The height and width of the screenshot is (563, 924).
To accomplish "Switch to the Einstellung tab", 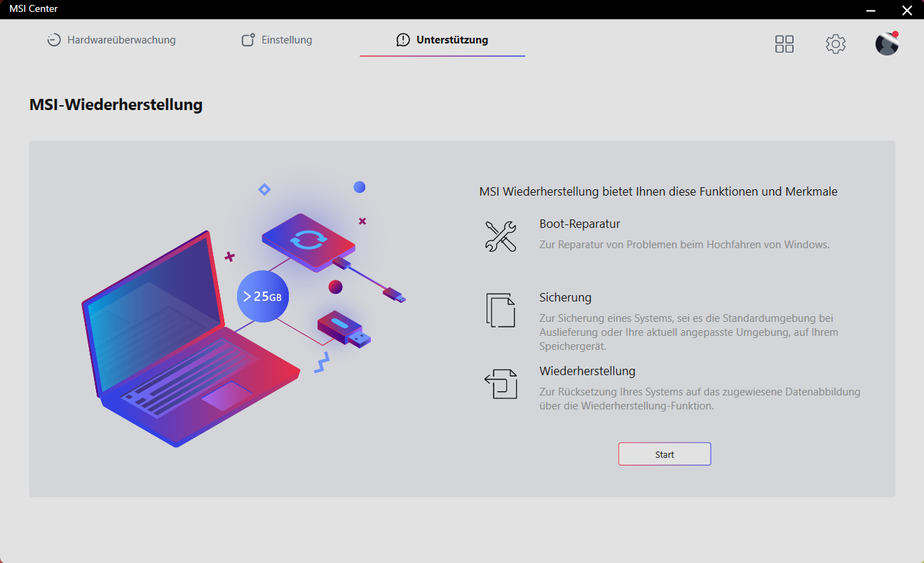I will click(x=277, y=40).
